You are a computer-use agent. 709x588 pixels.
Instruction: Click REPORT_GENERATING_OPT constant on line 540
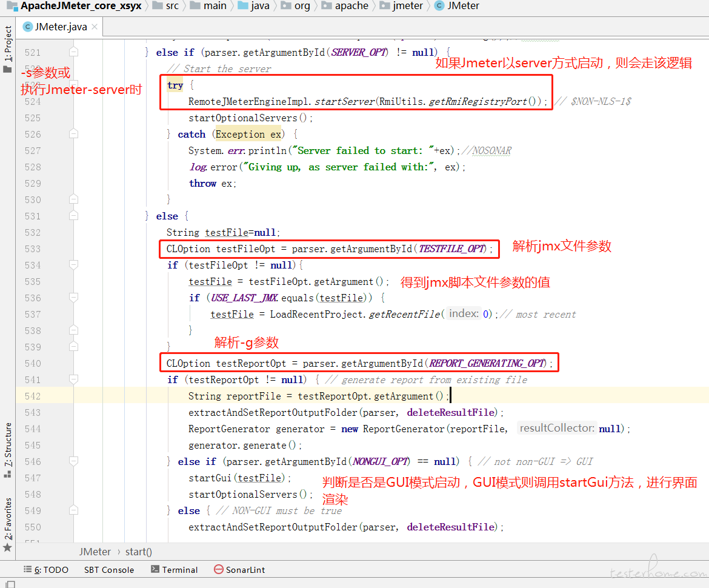pos(487,363)
